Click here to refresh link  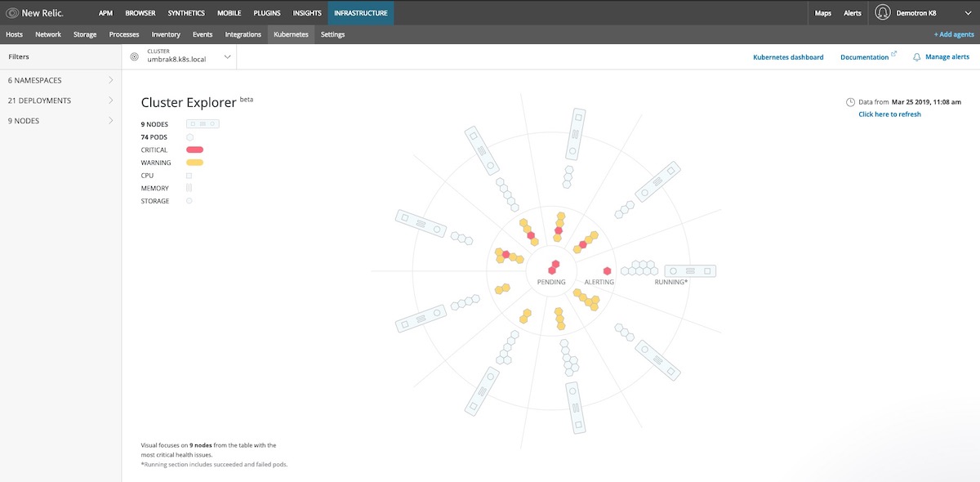[889, 114]
